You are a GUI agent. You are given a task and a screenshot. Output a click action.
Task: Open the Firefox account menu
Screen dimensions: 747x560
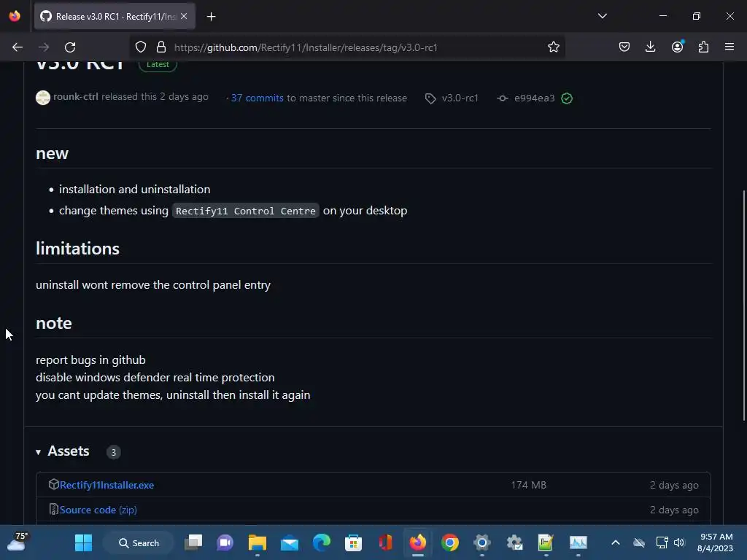coord(677,47)
